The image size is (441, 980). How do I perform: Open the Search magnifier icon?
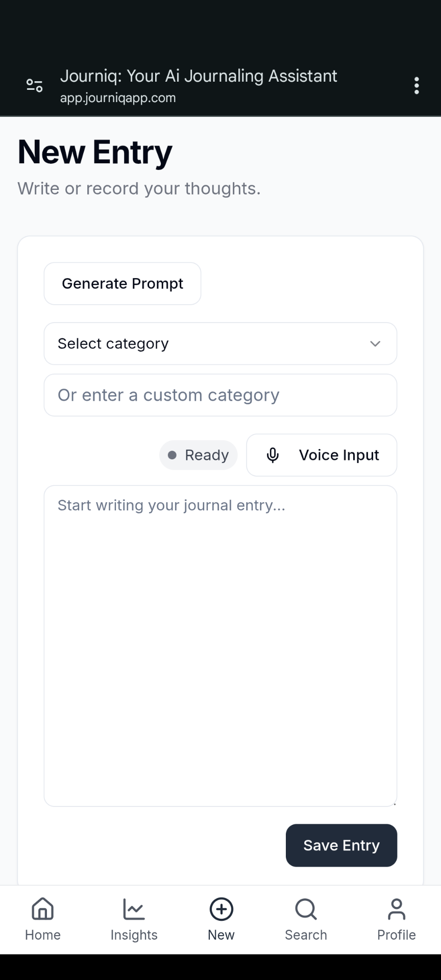tap(306, 909)
